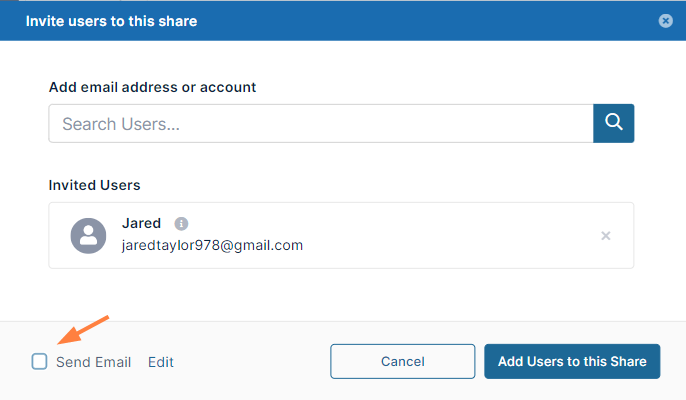Image resolution: width=686 pixels, height=400 pixels.
Task: Select the Jared name label
Action: tap(141, 224)
